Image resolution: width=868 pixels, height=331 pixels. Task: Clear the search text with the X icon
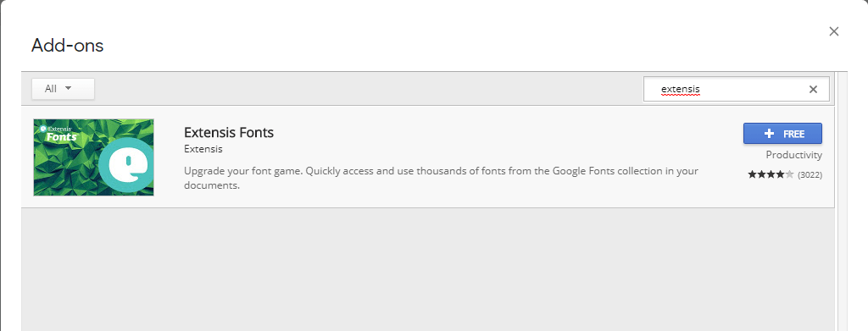pos(813,89)
